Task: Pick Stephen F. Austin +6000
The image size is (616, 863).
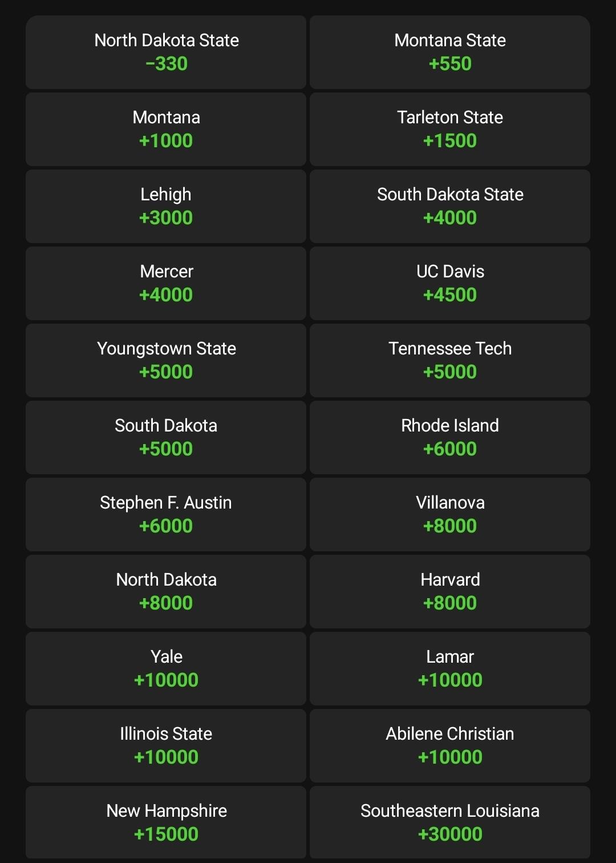Action: [x=166, y=514]
